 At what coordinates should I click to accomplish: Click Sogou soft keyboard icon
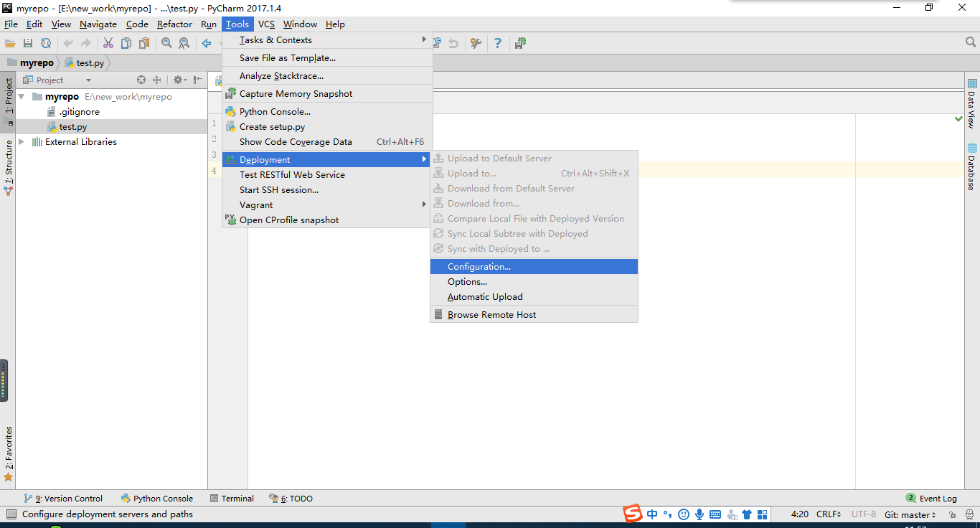(715, 514)
